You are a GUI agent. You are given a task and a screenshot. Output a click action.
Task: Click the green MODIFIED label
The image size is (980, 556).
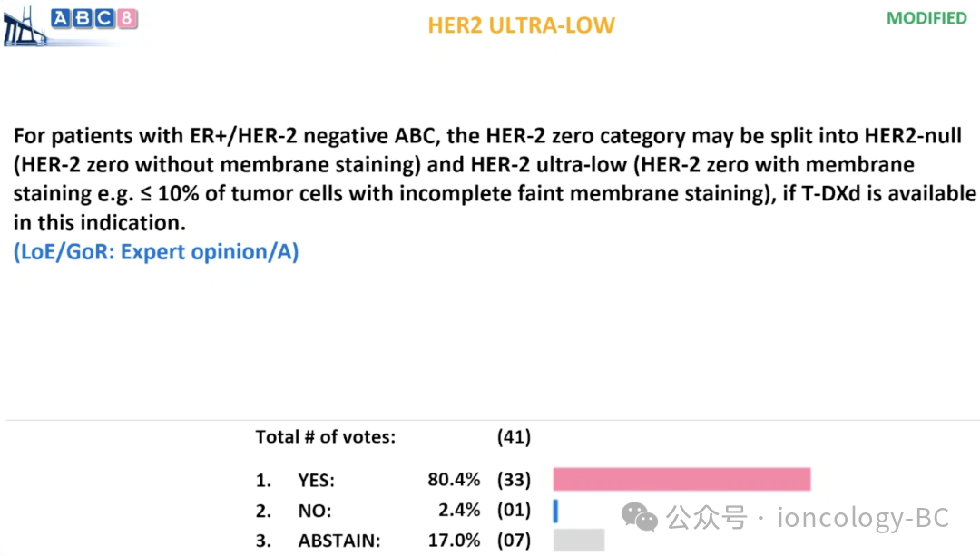(x=926, y=18)
